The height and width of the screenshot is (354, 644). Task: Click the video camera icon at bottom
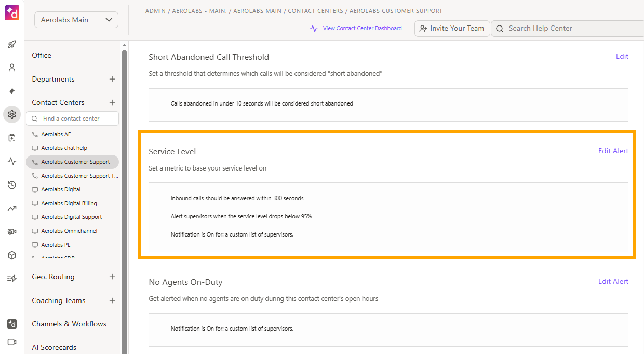coord(12,342)
